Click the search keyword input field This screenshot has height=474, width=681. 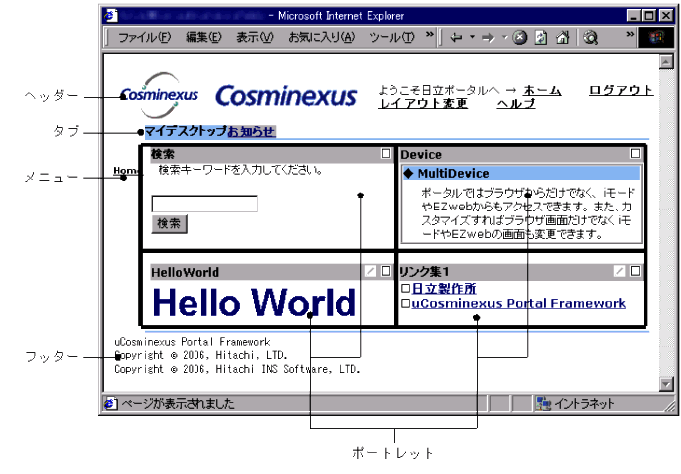(x=205, y=204)
